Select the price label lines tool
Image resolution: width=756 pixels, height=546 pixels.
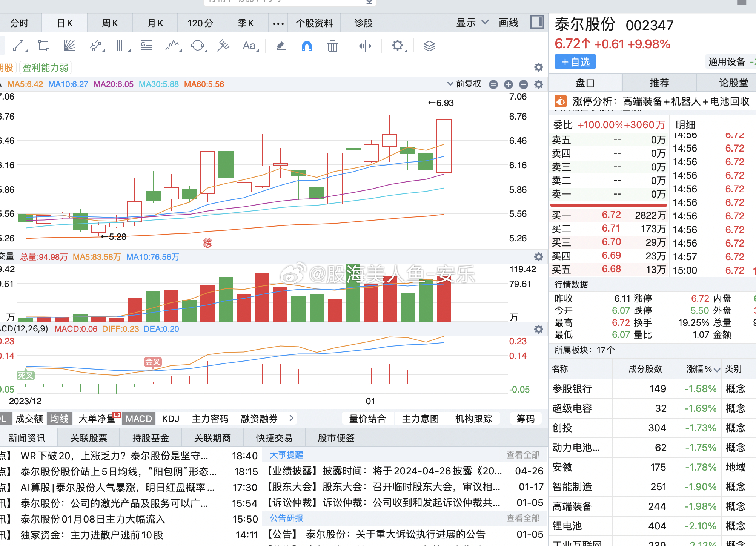[x=146, y=46]
